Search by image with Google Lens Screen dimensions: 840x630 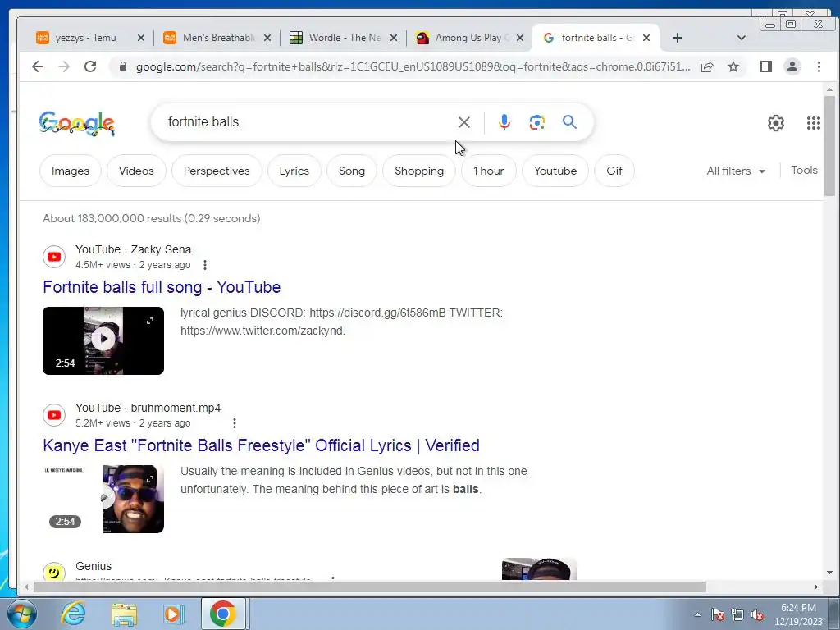(x=536, y=122)
